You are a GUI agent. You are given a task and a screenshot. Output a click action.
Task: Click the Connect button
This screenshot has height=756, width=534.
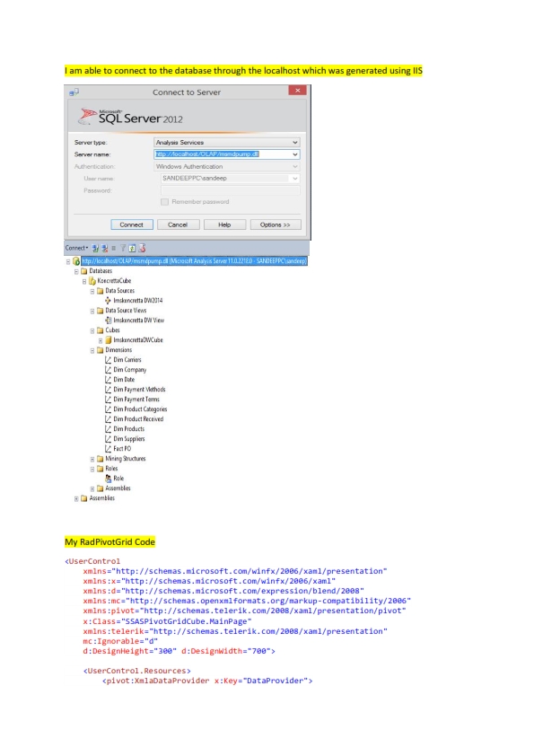[132, 224]
